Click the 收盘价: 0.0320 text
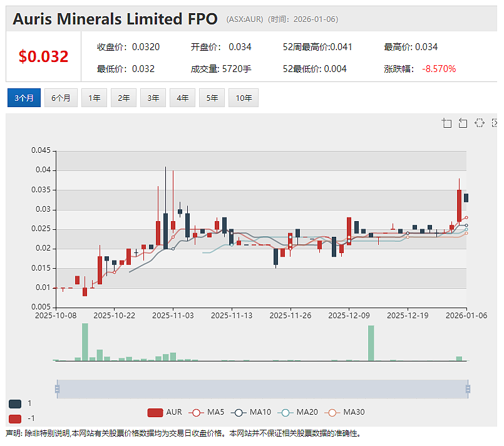Screen dimensions: 504x446 [x=128, y=47]
